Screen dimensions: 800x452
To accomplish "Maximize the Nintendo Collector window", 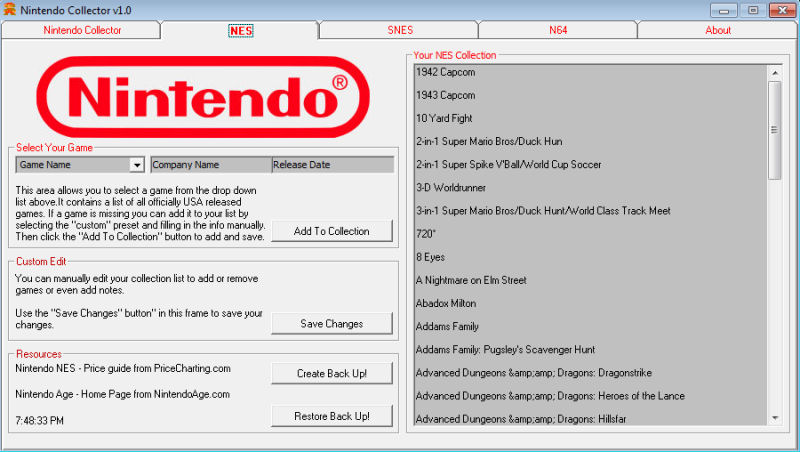I will tap(753, 10).
